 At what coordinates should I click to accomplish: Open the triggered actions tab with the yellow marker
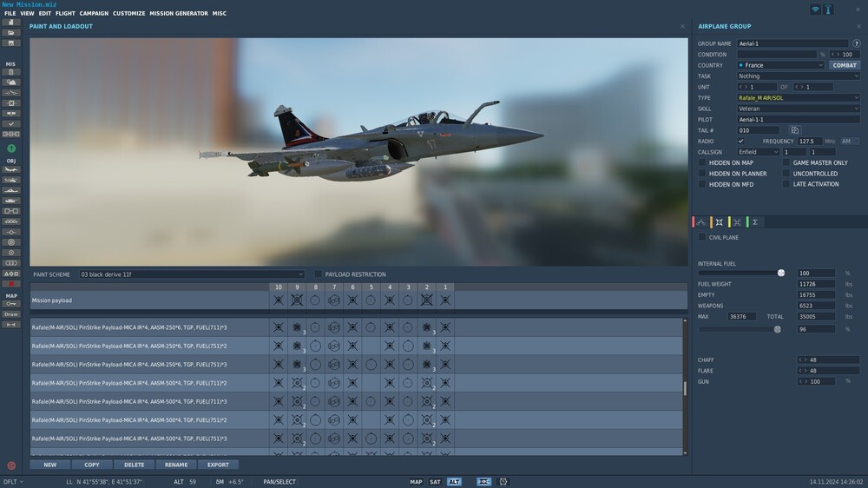pos(737,222)
